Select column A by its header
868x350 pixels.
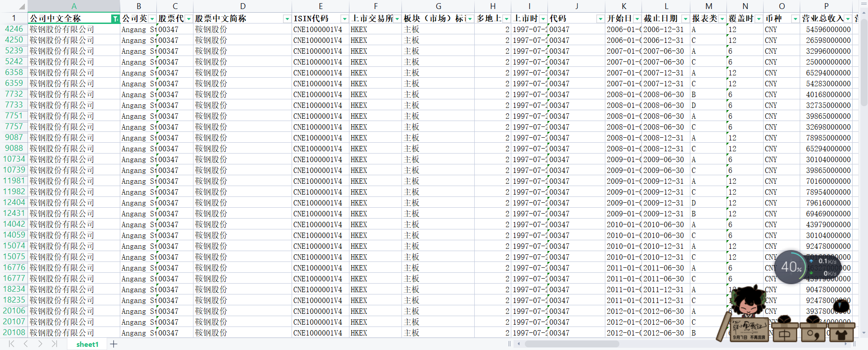coord(74,6)
